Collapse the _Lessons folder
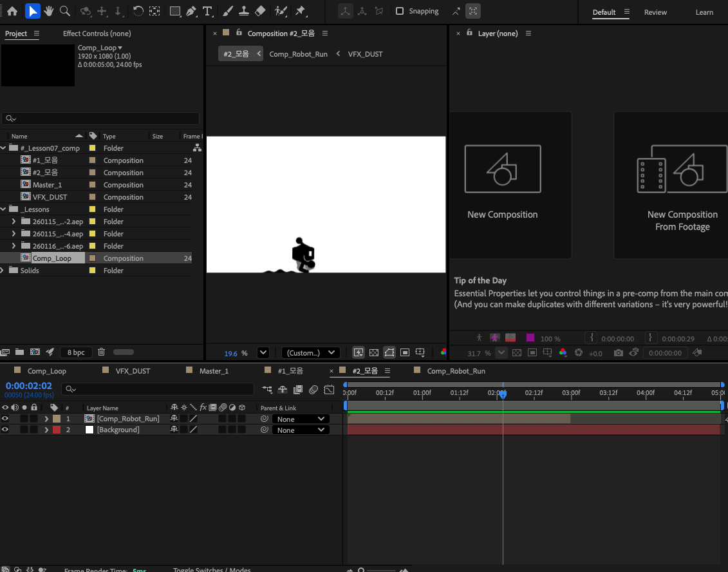 [3, 209]
